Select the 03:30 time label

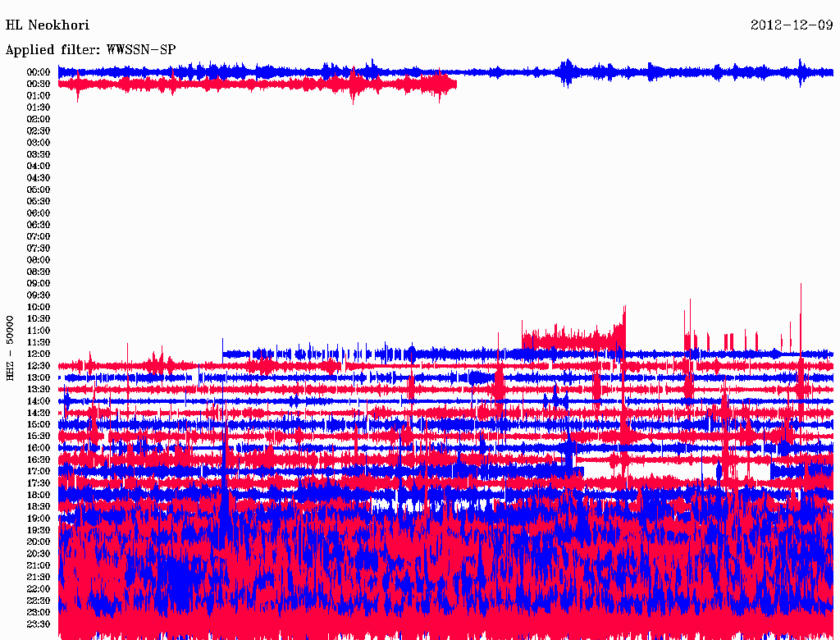click(39, 154)
